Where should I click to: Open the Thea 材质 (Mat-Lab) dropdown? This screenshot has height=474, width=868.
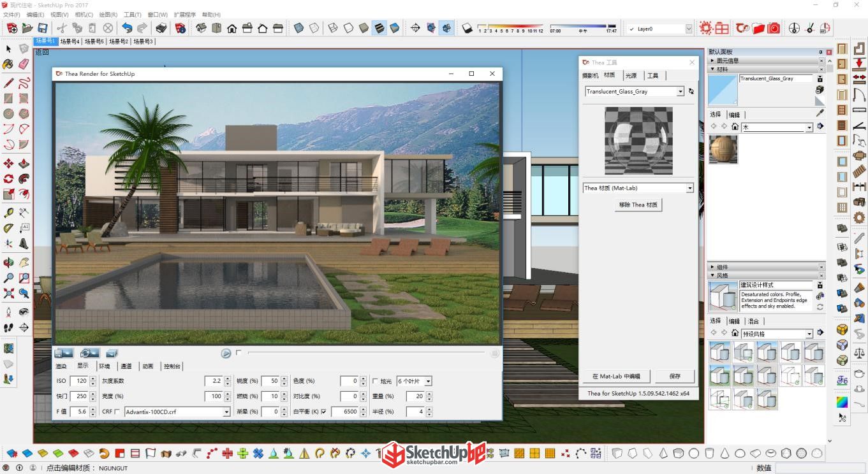tap(689, 188)
